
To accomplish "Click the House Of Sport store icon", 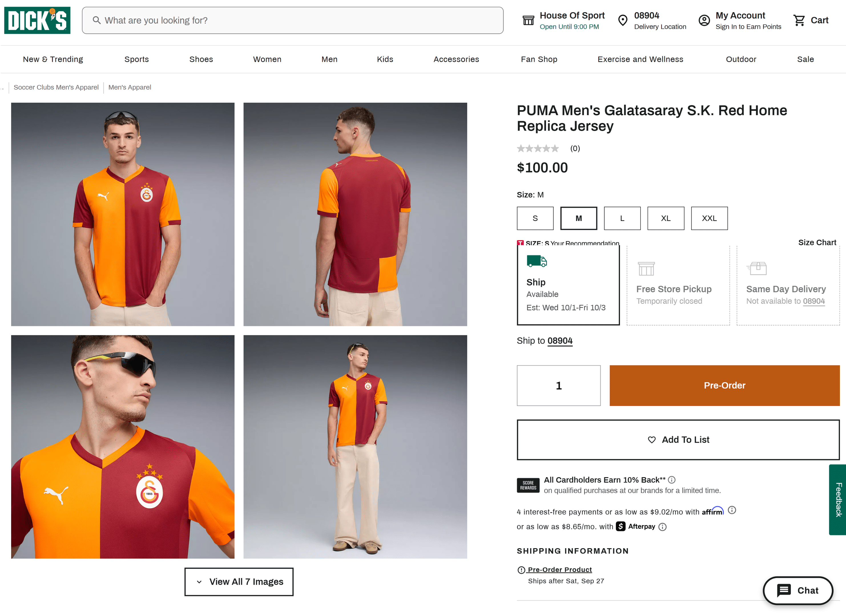I will tap(528, 20).
